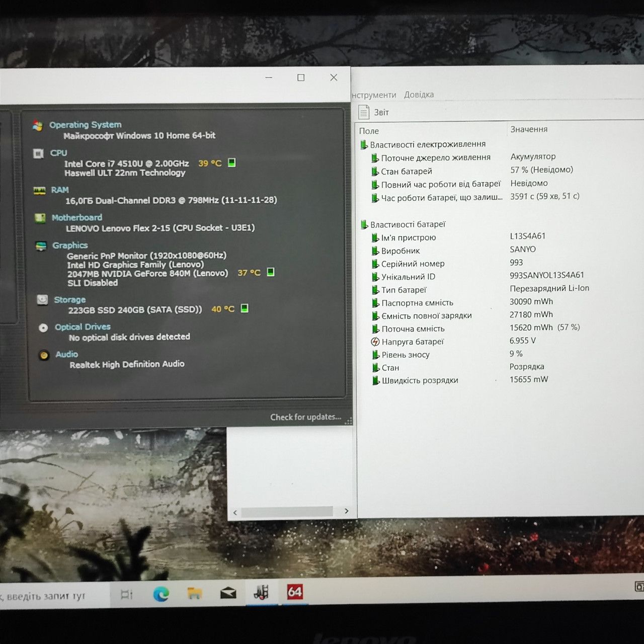Click the Storage drive icon
The height and width of the screenshot is (644, 644).
coord(42,300)
